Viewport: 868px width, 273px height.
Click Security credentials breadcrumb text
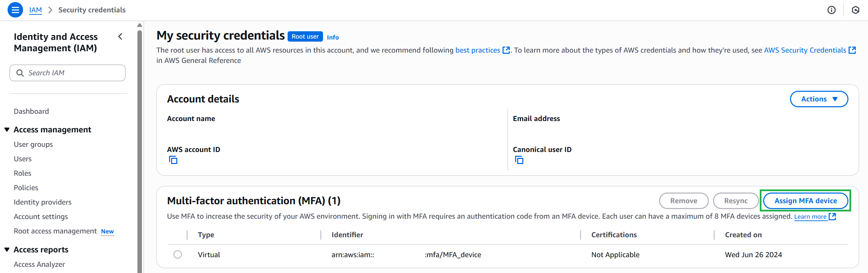pos(92,10)
